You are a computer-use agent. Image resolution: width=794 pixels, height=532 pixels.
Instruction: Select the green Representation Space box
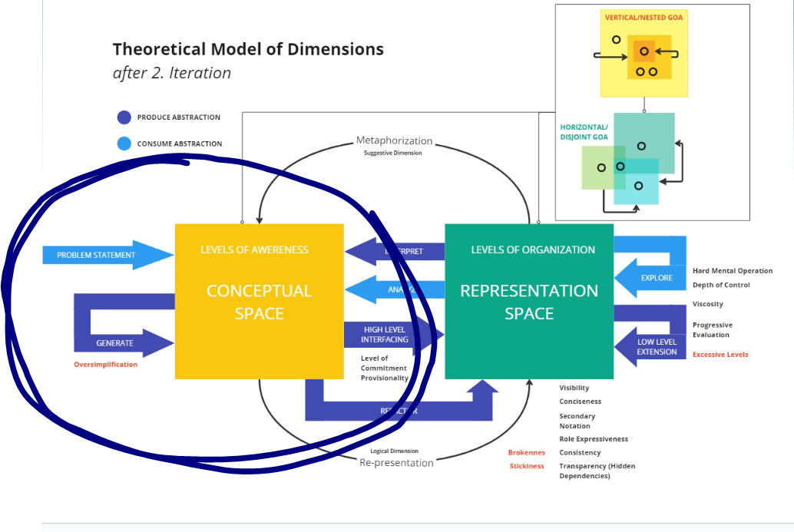click(529, 301)
